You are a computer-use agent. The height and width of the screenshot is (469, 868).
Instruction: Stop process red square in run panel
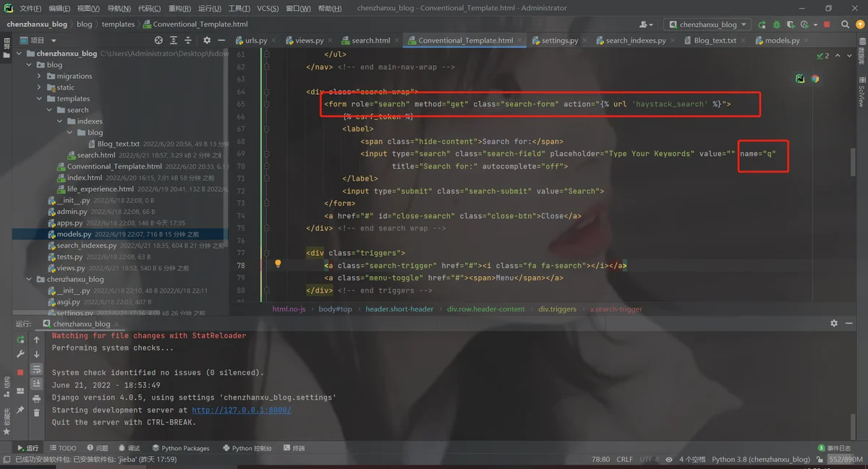(x=20, y=371)
